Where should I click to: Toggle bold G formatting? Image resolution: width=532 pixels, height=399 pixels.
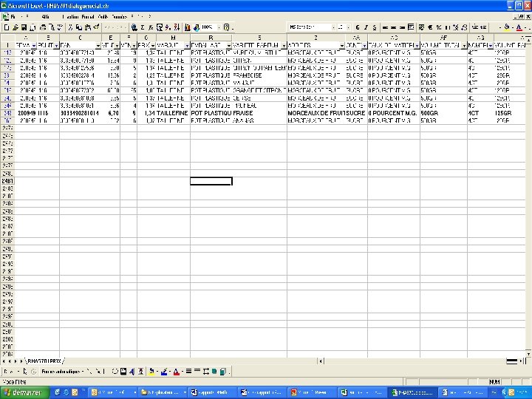pyautogui.click(x=358, y=27)
